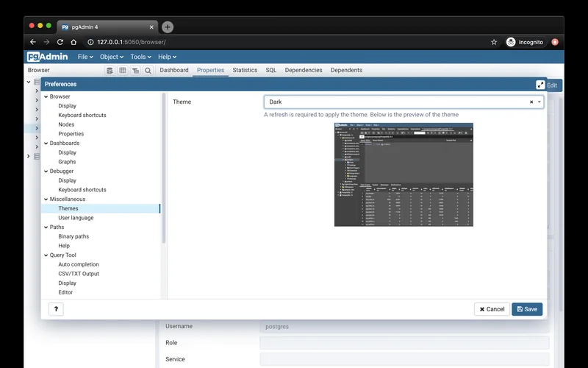Click the View Data table icon
The image size is (588, 368).
[x=123, y=70]
